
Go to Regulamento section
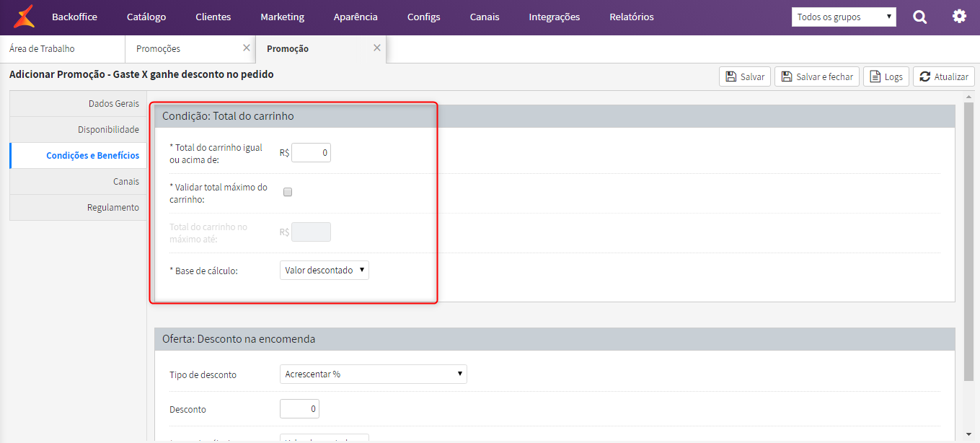[78, 207]
